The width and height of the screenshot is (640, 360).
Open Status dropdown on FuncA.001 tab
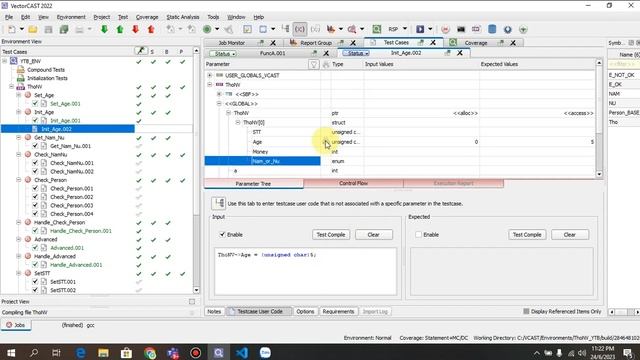[223, 53]
